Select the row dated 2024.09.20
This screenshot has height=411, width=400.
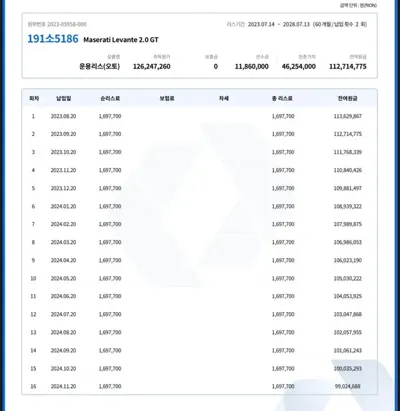pyautogui.click(x=200, y=350)
